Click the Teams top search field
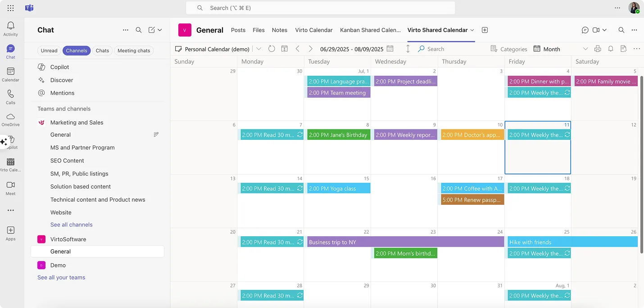This screenshot has width=644, height=308. tap(320, 8)
